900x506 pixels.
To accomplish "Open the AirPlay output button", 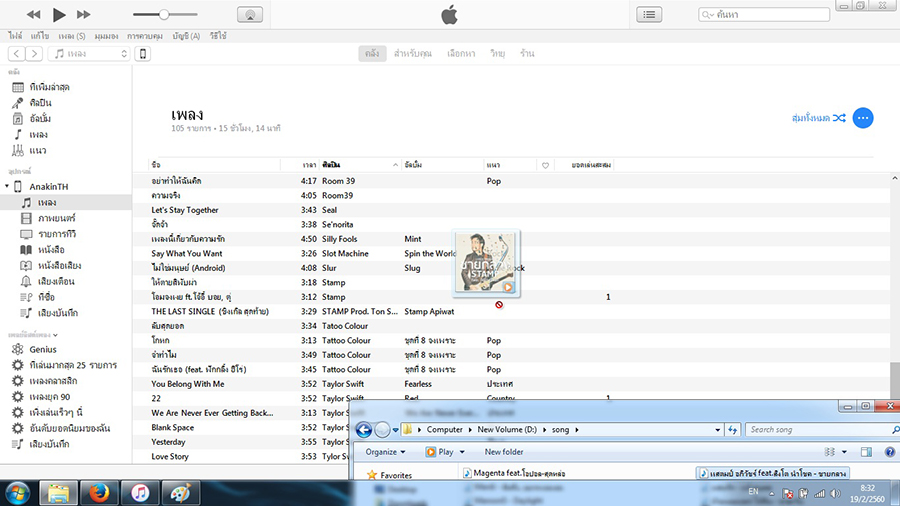I will pyautogui.click(x=250, y=15).
